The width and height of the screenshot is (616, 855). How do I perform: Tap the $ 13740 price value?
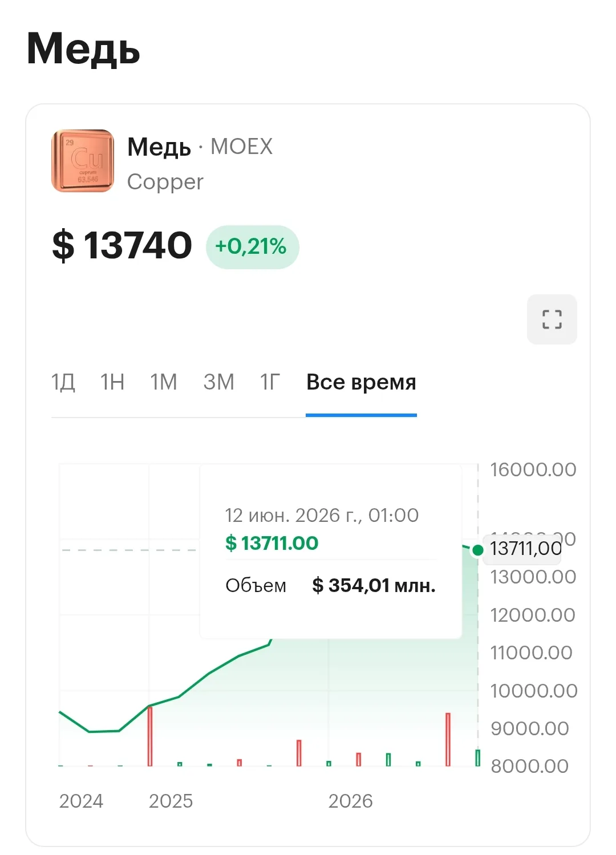click(x=122, y=245)
